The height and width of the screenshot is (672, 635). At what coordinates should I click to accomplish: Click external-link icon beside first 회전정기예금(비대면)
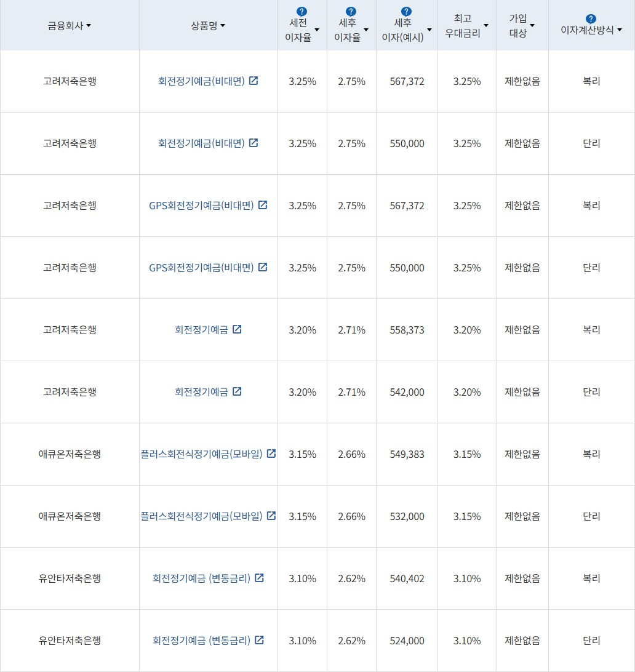click(x=254, y=81)
